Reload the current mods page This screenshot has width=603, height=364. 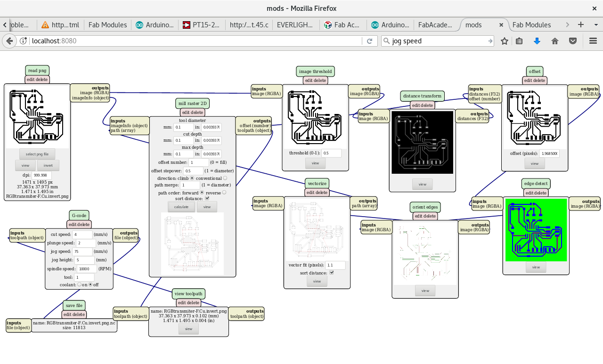[x=370, y=41]
